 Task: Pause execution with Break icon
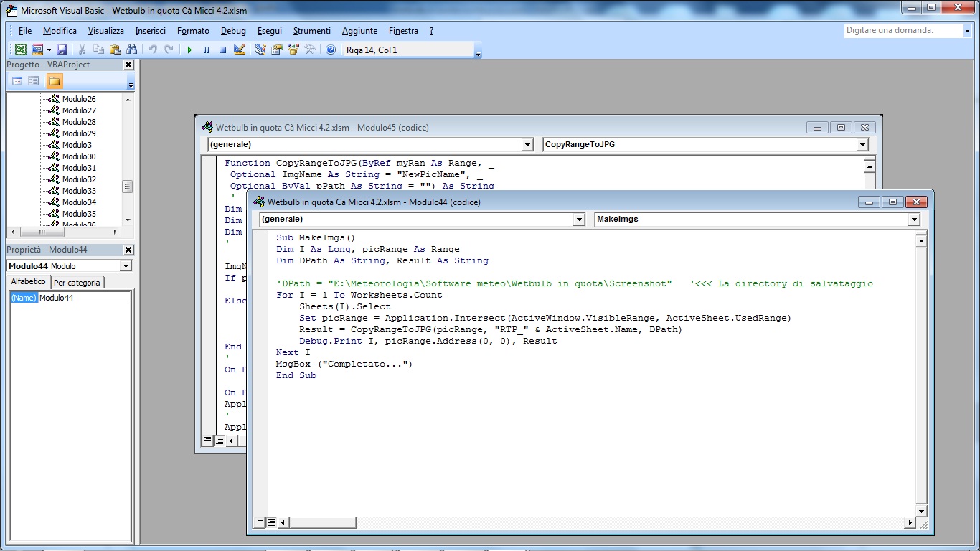coord(206,50)
